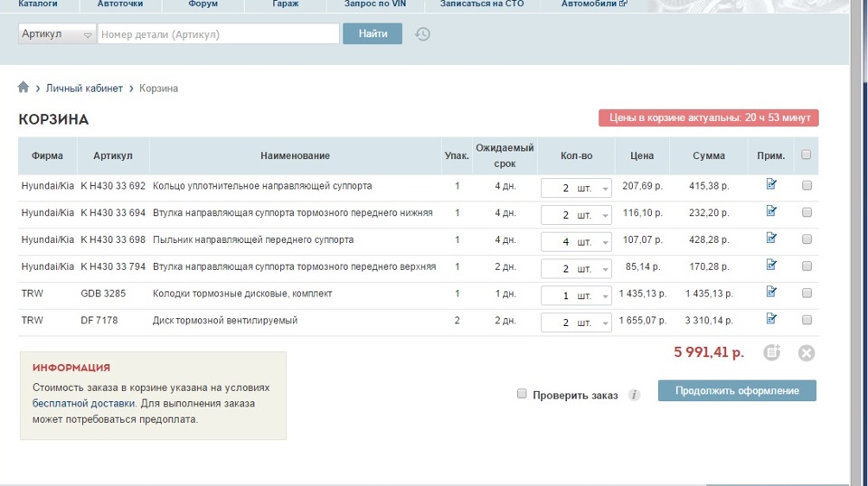The height and width of the screenshot is (486, 868).
Task: Click Продолжить оформление button
Action: (x=737, y=390)
